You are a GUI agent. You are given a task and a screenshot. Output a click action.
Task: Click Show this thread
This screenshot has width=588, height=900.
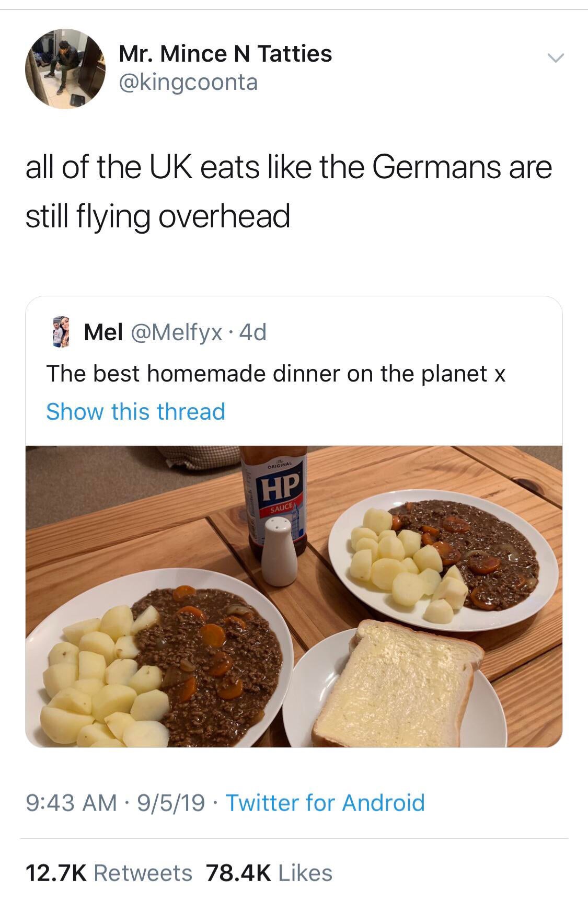(135, 411)
